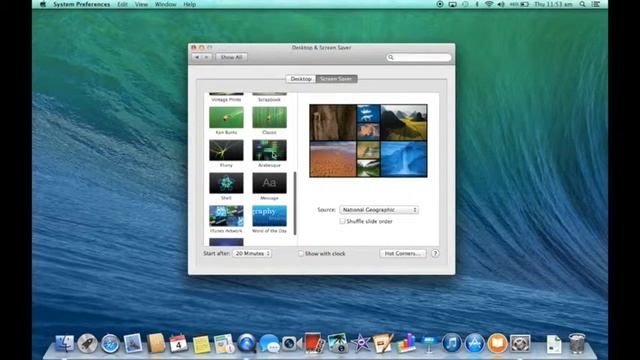Switch to the Desktop tab
Screen dimensions: 640x360
[301, 79]
